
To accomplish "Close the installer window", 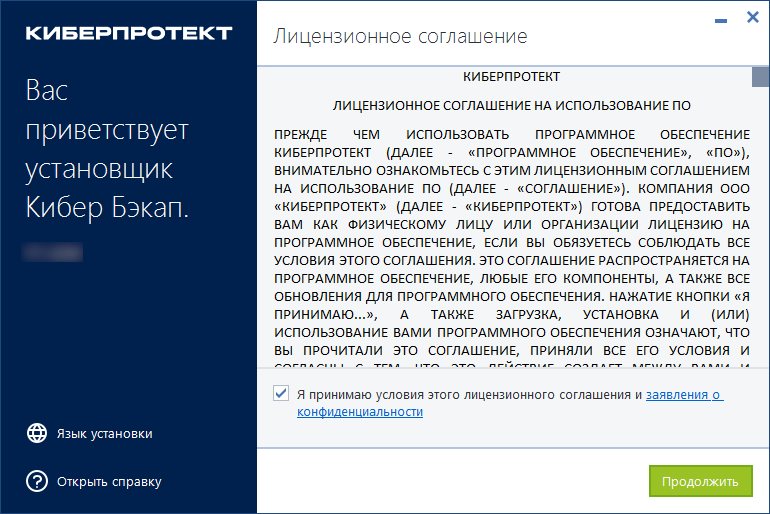I will (752, 17).
